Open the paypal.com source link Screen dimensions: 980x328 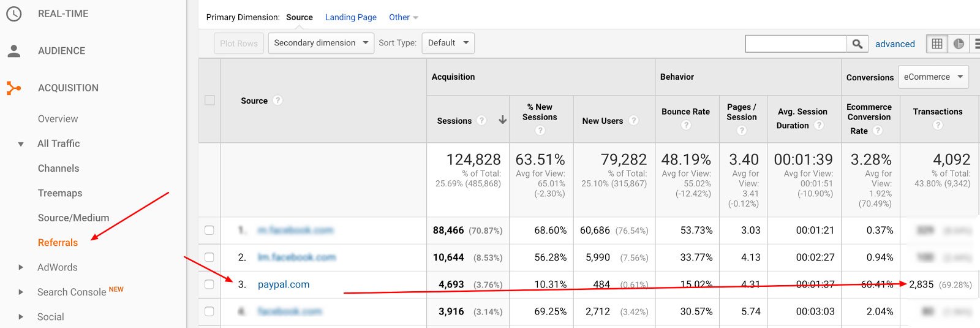(284, 284)
